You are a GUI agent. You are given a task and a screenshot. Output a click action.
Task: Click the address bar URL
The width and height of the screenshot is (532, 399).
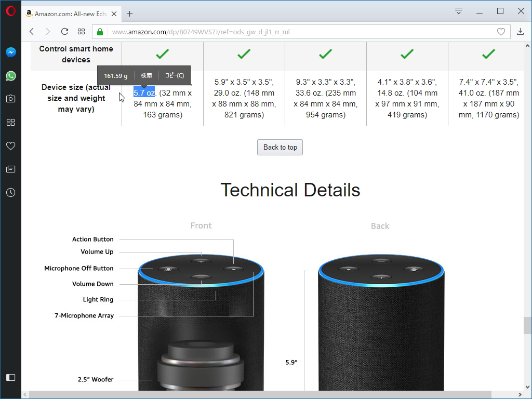201,32
